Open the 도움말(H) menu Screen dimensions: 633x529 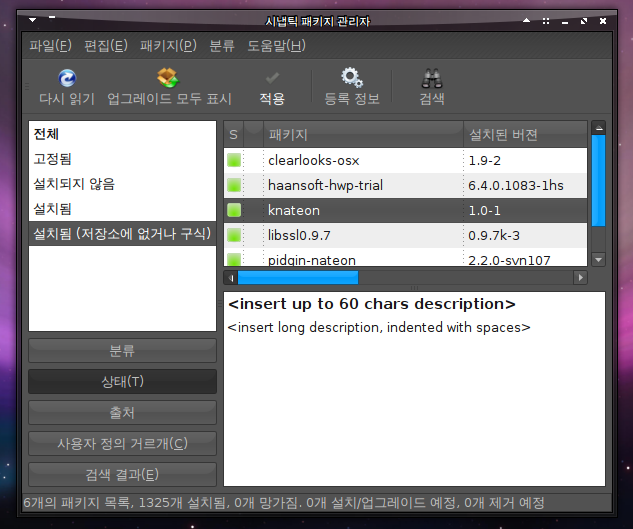[277, 46]
